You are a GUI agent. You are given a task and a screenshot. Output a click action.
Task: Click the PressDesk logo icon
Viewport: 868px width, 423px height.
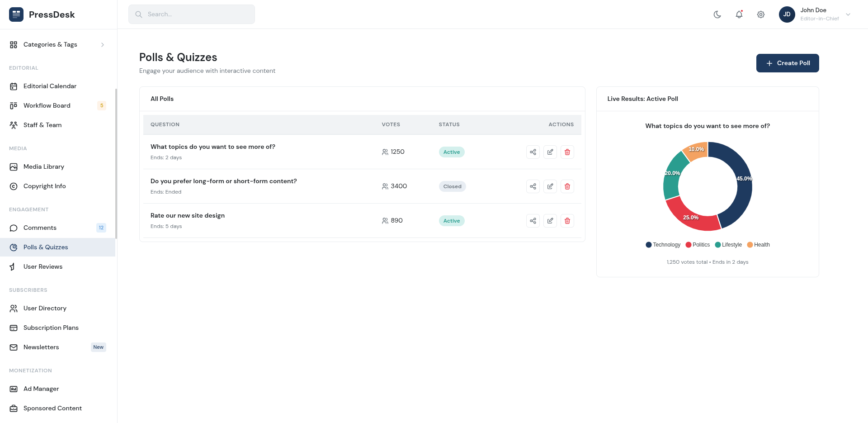pos(16,14)
